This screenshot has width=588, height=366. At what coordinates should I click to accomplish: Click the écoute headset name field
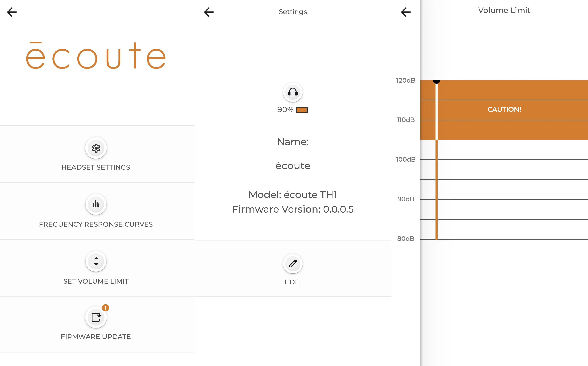click(293, 166)
